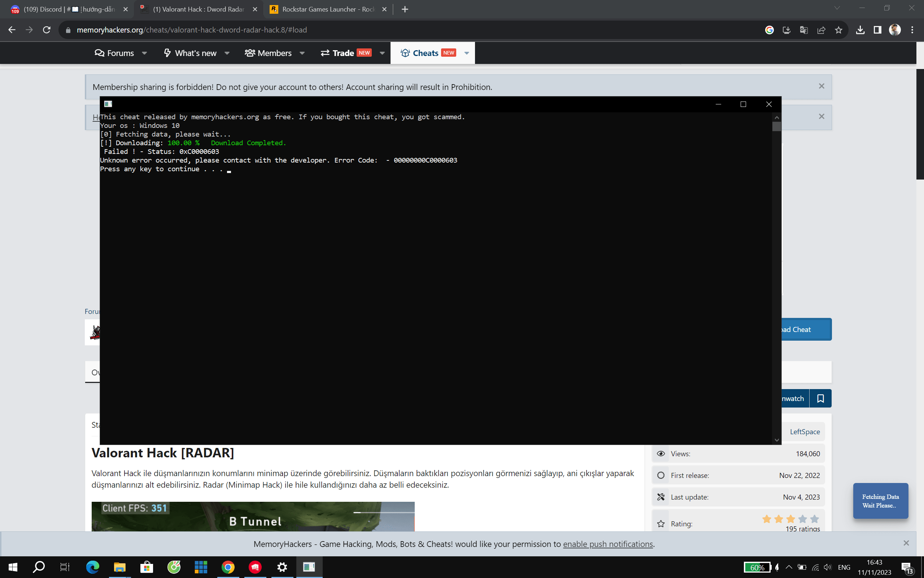924x578 pixels.
Task: Open the LeftSpace author link
Action: tap(805, 432)
